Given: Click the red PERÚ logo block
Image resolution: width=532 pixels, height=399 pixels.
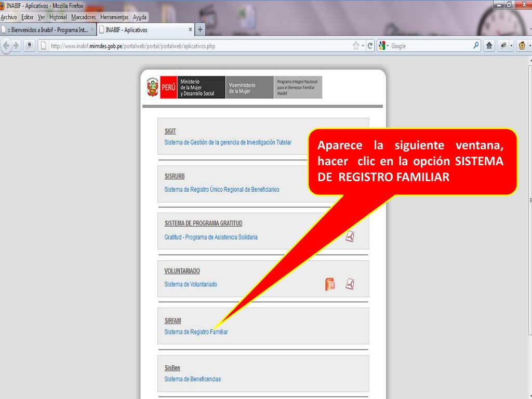Looking at the screenshot, I should click(168, 87).
